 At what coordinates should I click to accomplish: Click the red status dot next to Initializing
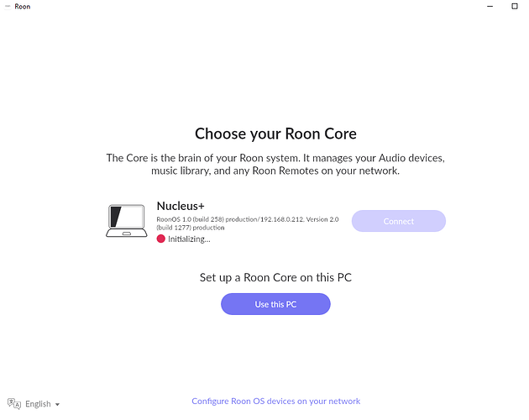[161, 239]
